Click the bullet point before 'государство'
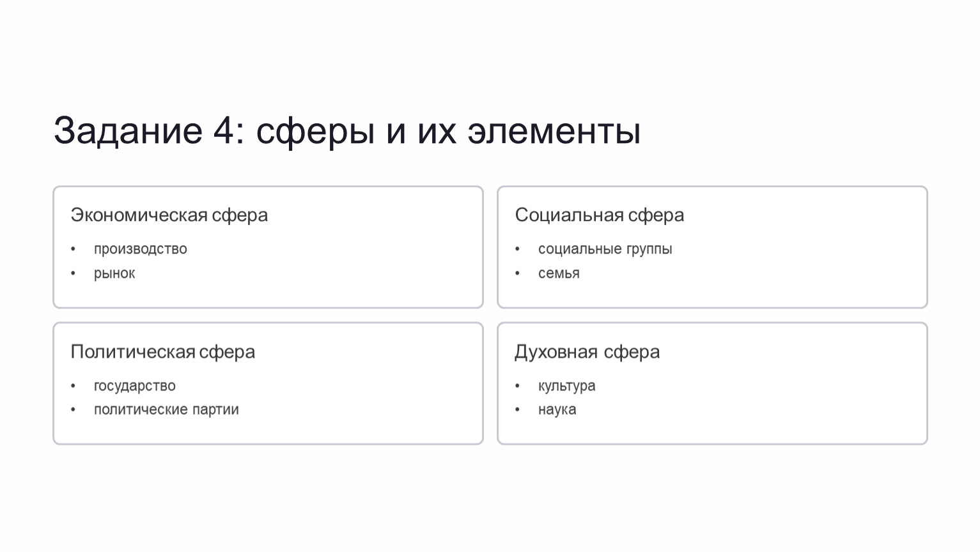The width and height of the screenshot is (980, 552). coord(74,386)
